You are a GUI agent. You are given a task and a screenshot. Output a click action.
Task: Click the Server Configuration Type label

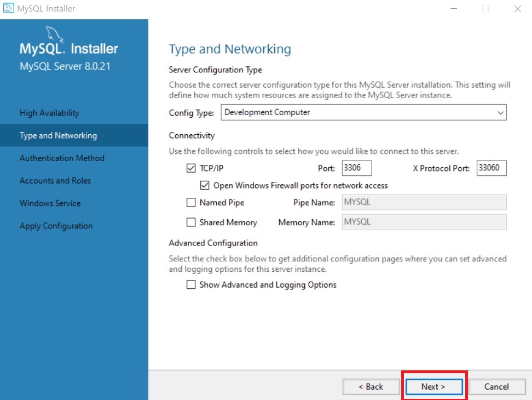coord(216,70)
